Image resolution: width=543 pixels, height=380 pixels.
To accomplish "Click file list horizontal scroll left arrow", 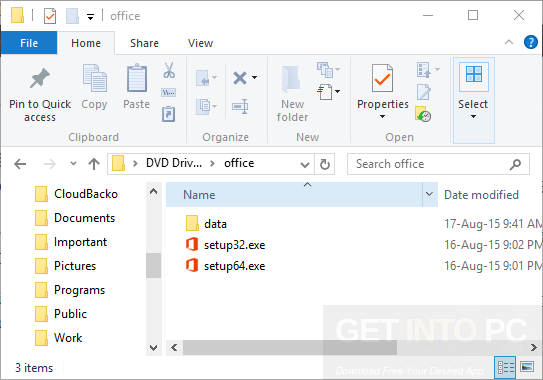I will [x=174, y=347].
